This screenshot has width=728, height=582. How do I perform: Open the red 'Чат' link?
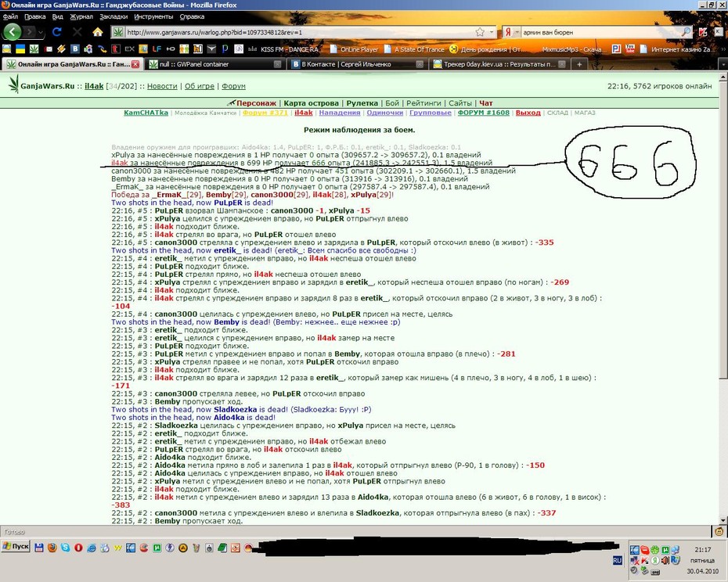point(485,103)
